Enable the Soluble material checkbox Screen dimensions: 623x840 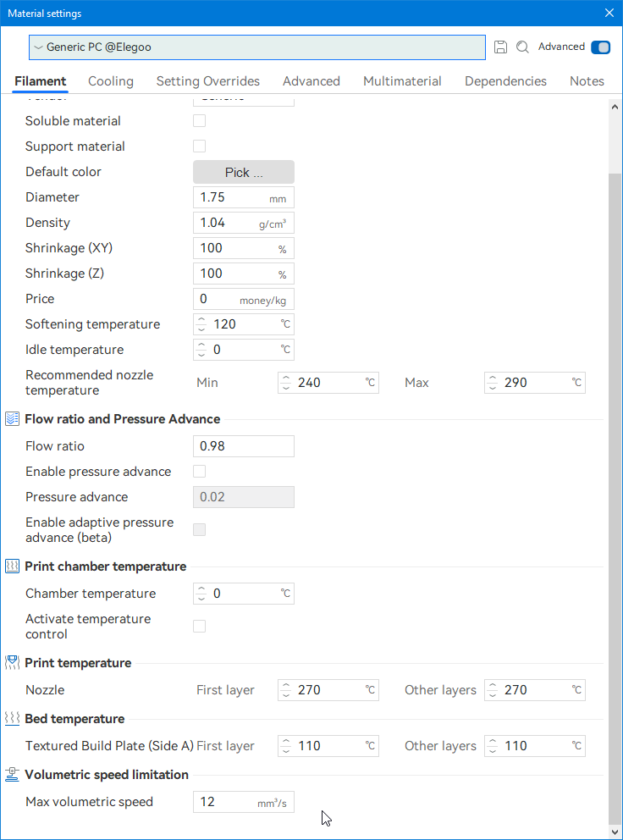tap(200, 121)
